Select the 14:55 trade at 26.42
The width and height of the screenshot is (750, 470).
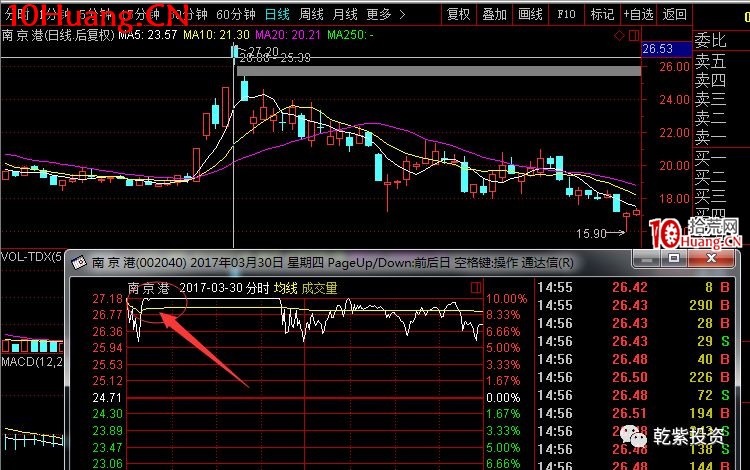[633, 287]
